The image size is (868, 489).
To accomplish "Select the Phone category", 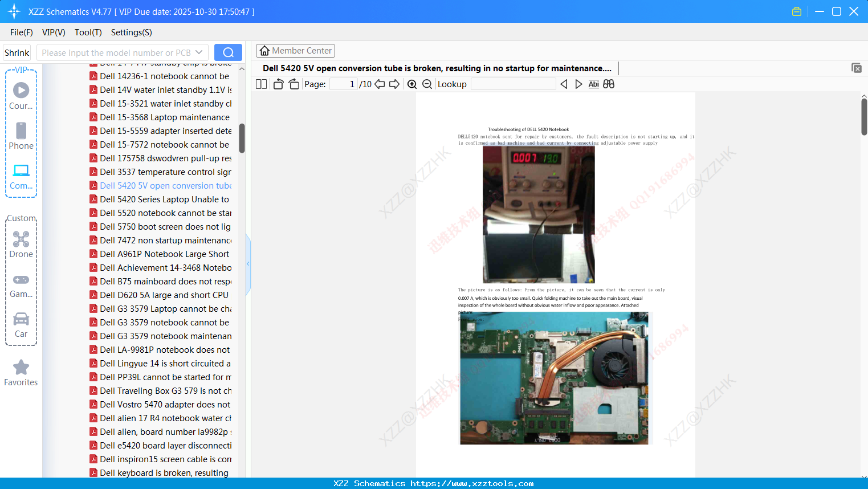I will pos(21,136).
